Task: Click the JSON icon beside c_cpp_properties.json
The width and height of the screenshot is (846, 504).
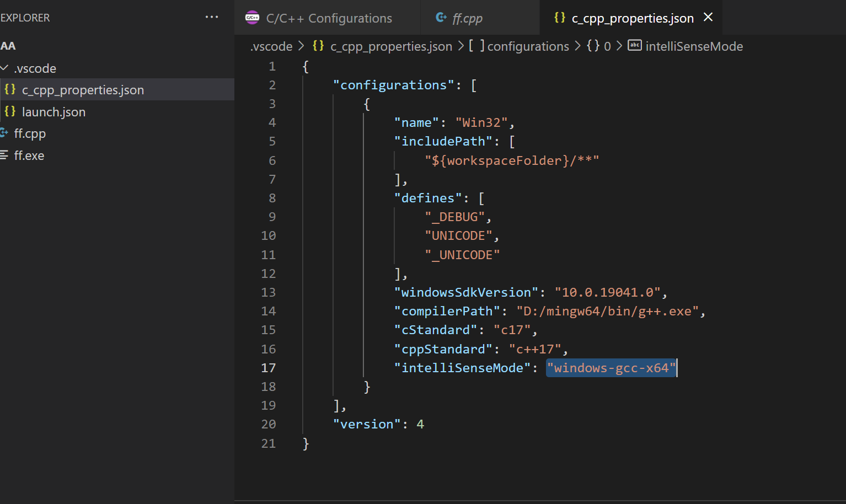Action: click(x=9, y=89)
